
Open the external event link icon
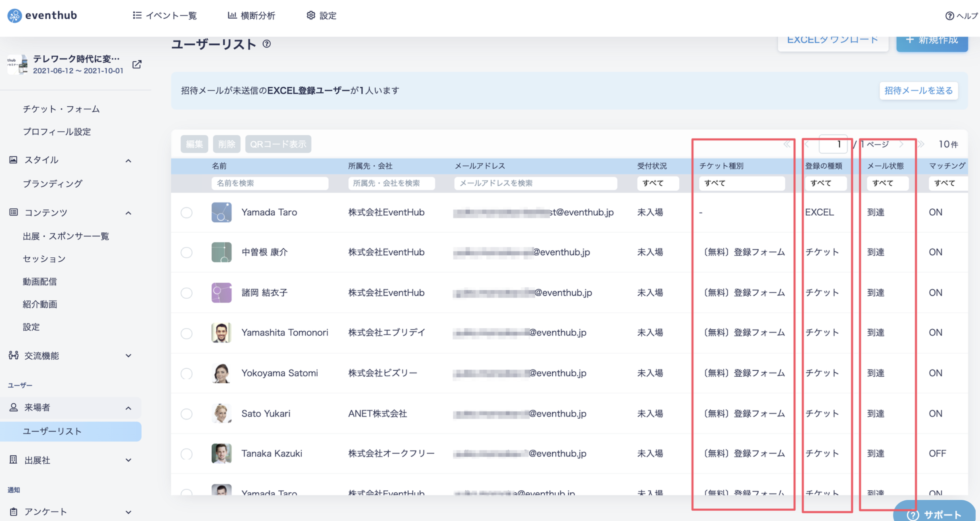click(x=137, y=64)
